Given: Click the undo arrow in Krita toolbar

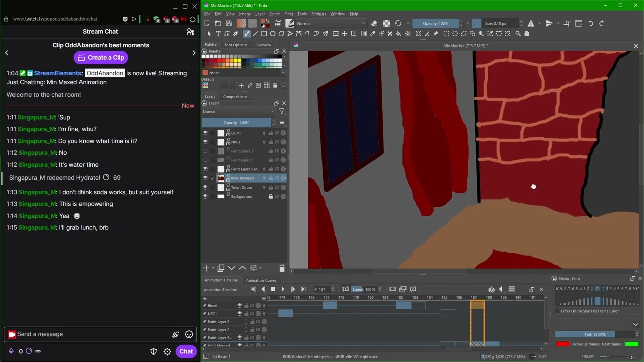Looking at the screenshot, I should (x=591, y=23).
